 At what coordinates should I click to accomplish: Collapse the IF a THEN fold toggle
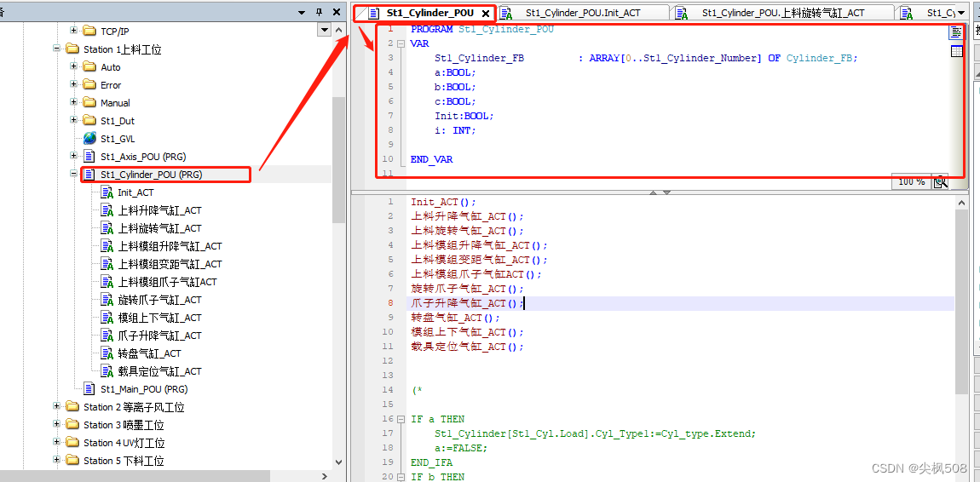coord(401,419)
